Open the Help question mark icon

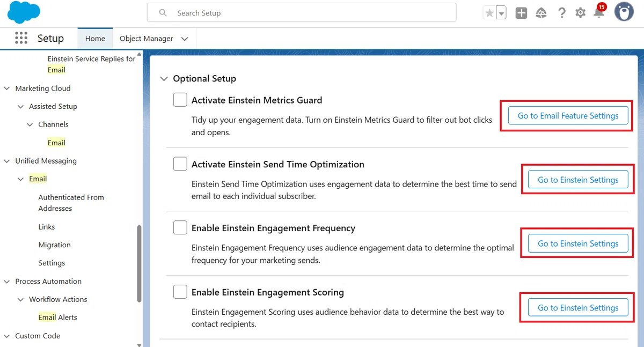(x=561, y=13)
